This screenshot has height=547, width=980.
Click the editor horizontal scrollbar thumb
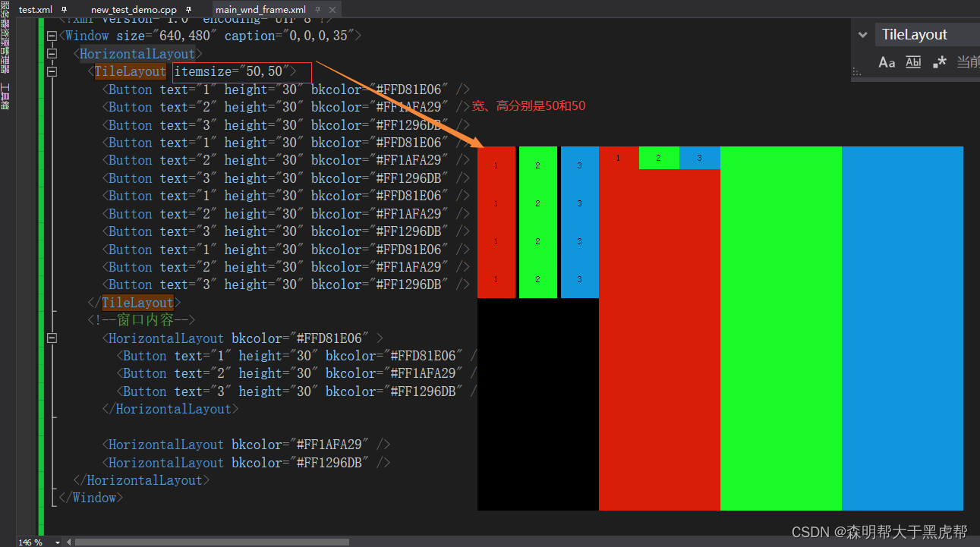coord(212,542)
